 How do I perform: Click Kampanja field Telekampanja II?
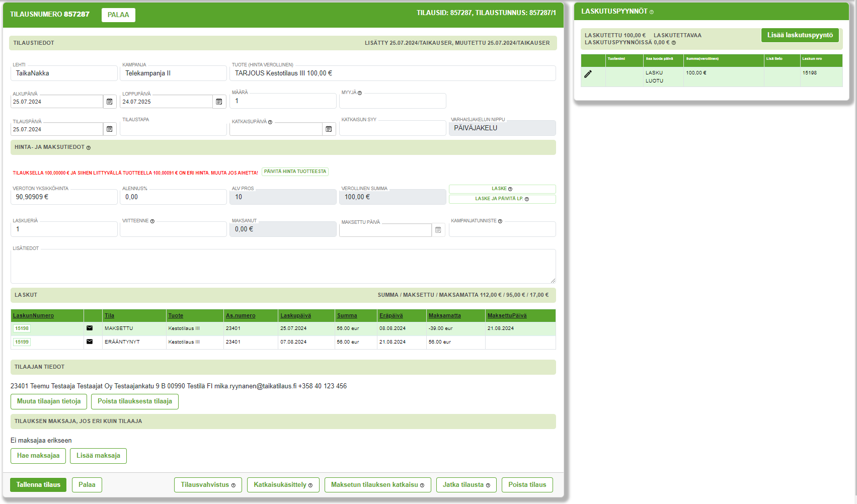coord(173,73)
